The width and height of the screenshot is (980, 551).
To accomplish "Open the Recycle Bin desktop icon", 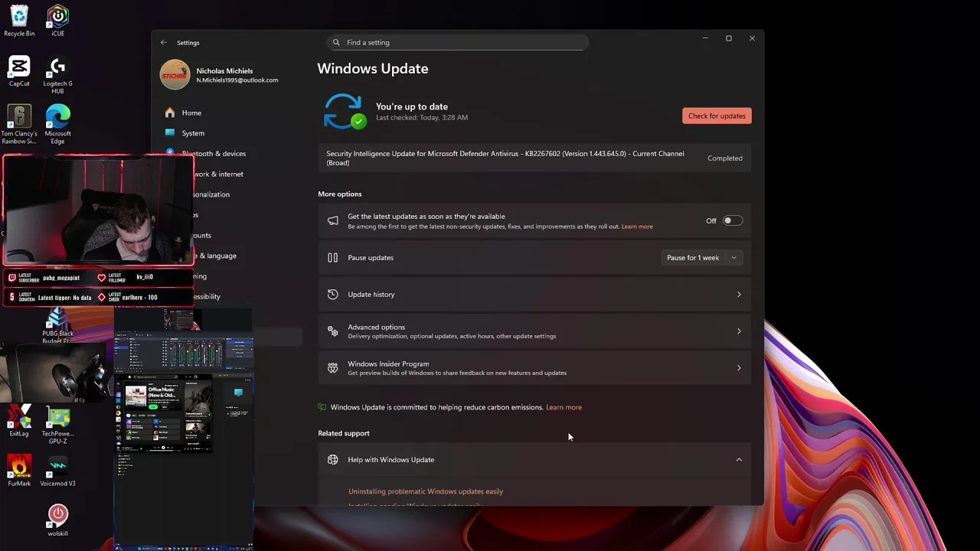I will (x=19, y=21).
